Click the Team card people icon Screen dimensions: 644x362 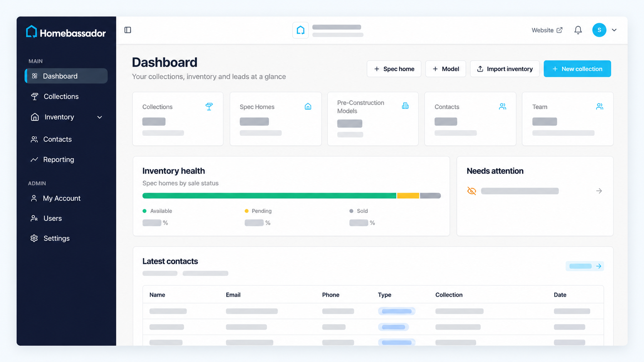click(x=599, y=107)
